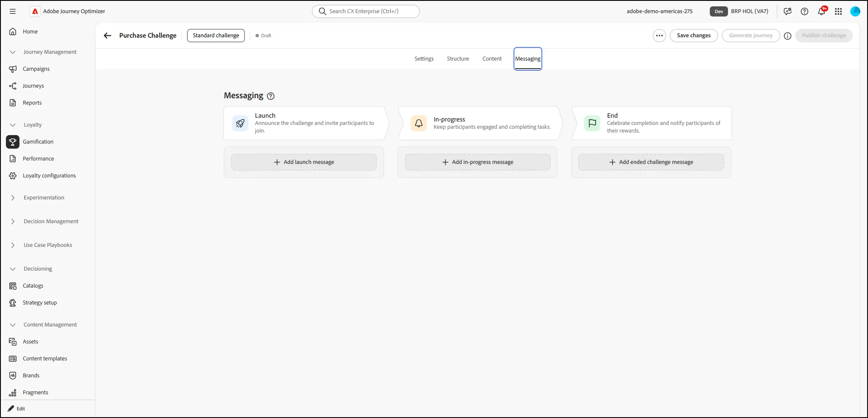Image resolution: width=868 pixels, height=418 pixels.
Task: Click the info icon beside Generate journey
Action: (x=788, y=36)
